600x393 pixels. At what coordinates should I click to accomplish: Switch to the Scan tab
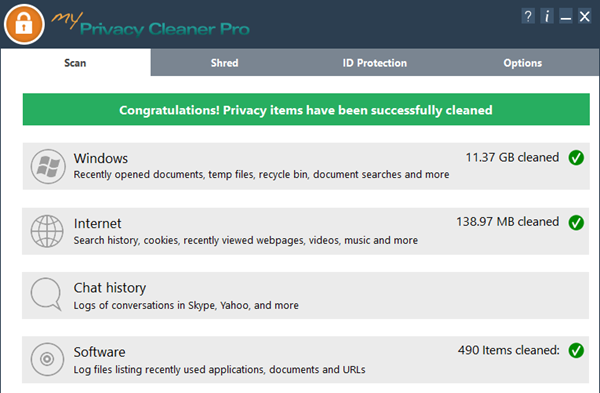[x=75, y=62]
